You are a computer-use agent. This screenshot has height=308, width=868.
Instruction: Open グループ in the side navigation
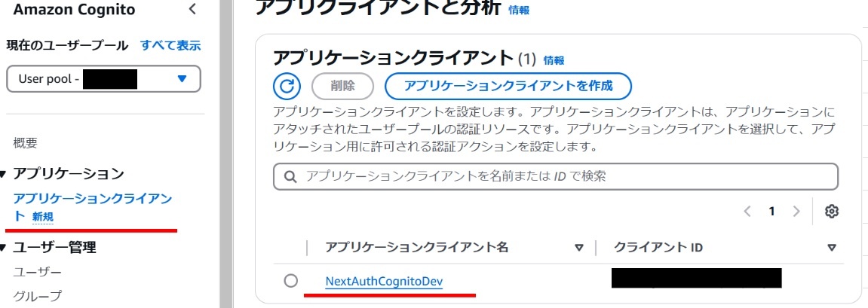click(38, 296)
